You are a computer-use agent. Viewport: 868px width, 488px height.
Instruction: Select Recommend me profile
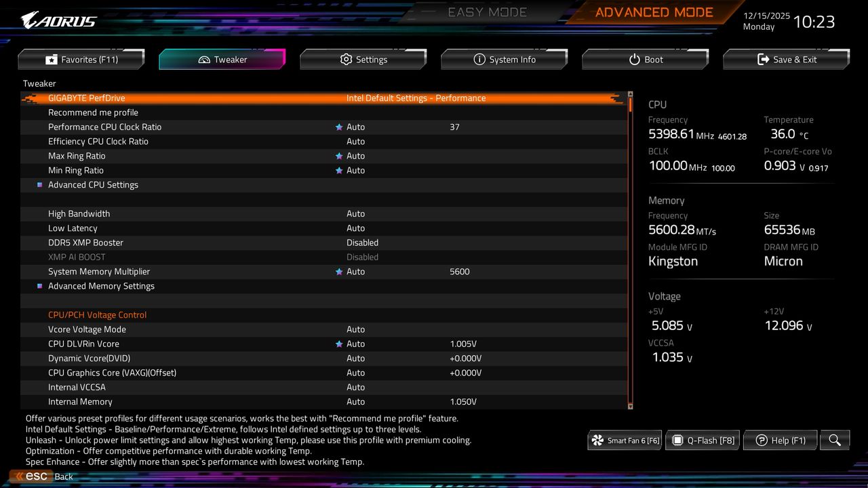[x=93, y=112]
